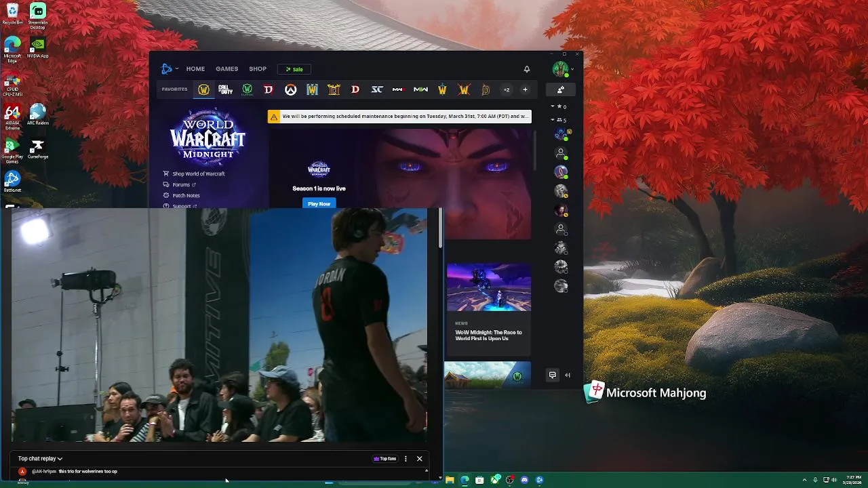Screen dimensions: 868x488
Task: Show hidden system tray icons
Action: pos(804,480)
